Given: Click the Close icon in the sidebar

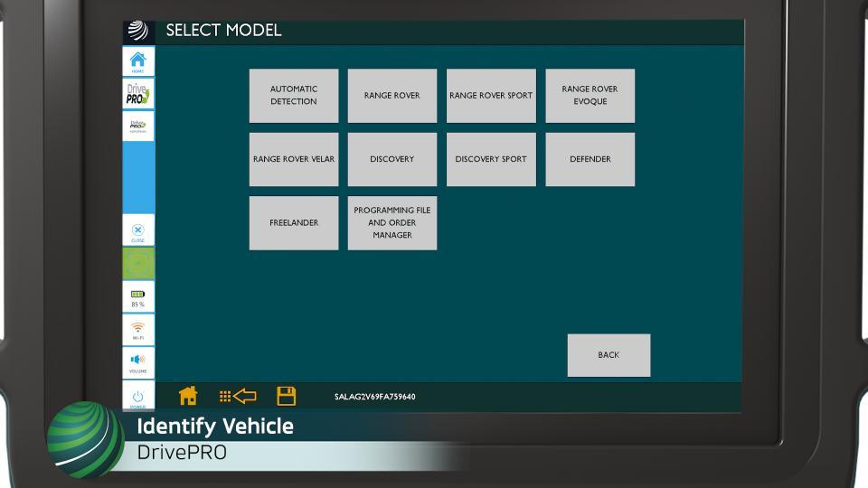Looking at the screenshot, I should click(x=137, y=232).
